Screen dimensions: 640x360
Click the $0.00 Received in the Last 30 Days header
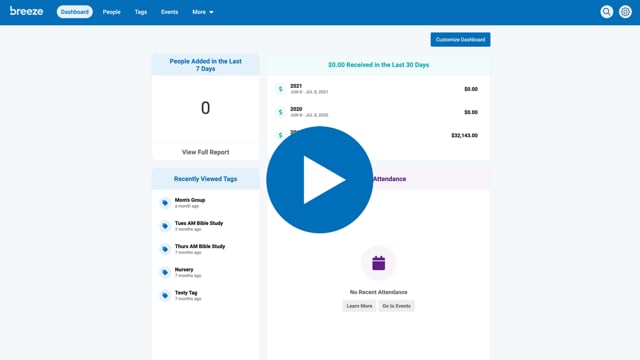pos(378,65)
